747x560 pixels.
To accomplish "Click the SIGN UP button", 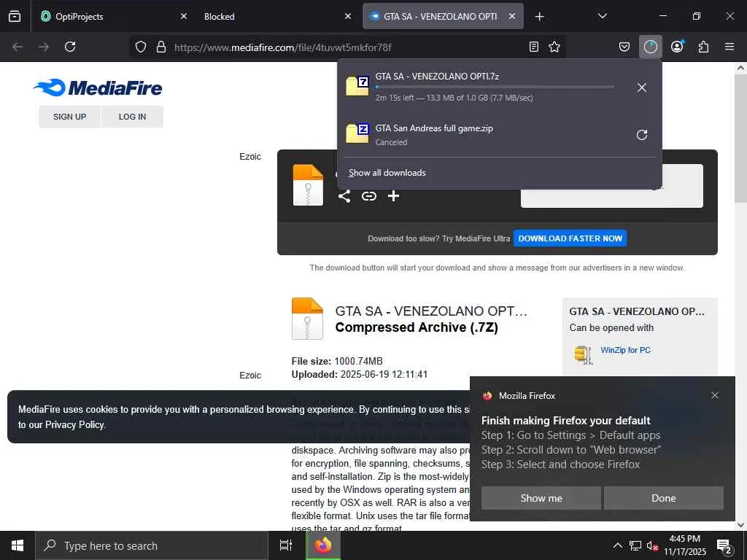I will point(69,117).
